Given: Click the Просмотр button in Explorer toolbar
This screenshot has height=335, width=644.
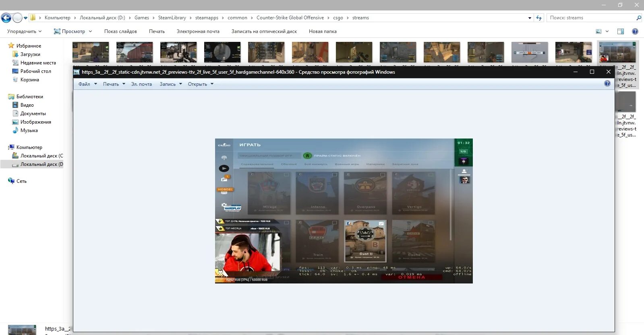Looking at the screenshot, I should coord(69,31).
